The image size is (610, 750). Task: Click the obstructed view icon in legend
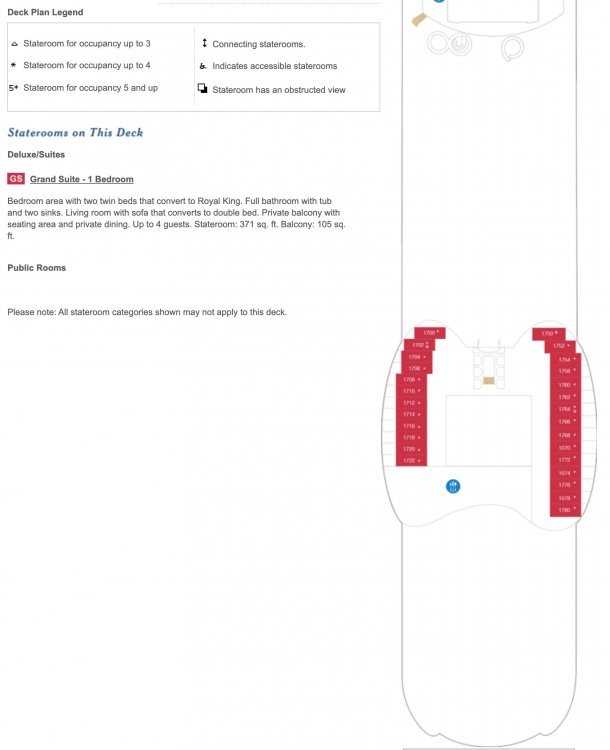click(202, 88)
